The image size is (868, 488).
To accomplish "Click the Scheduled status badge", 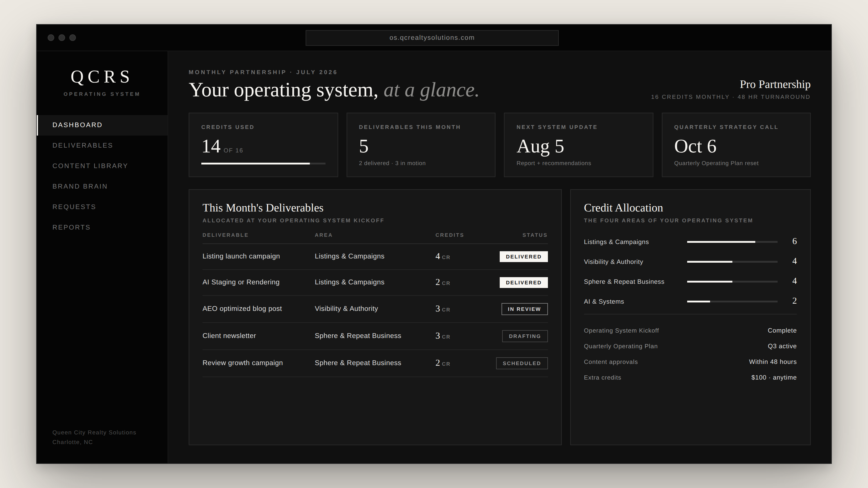I will pos(522,363).
